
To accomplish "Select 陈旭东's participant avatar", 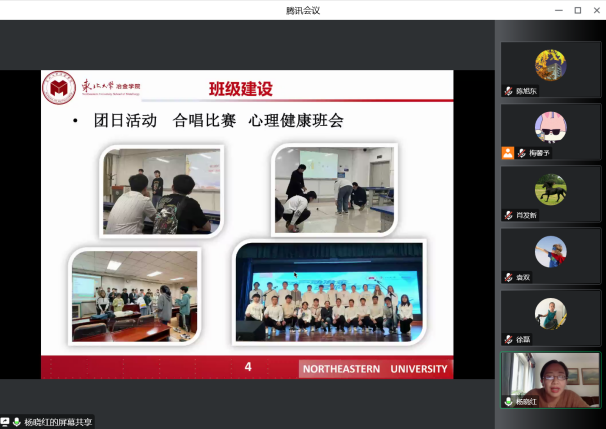I will pos(550,64).
